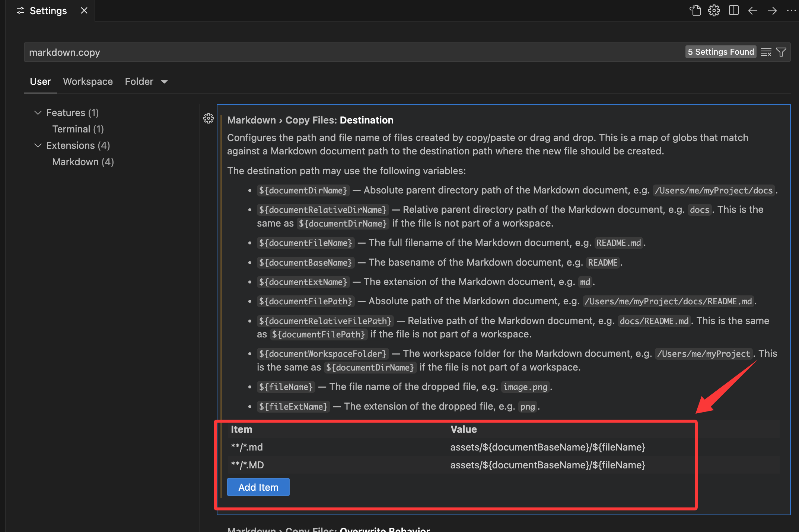
Task: Split the editor to the right
Action: click(x=733, y=10)
